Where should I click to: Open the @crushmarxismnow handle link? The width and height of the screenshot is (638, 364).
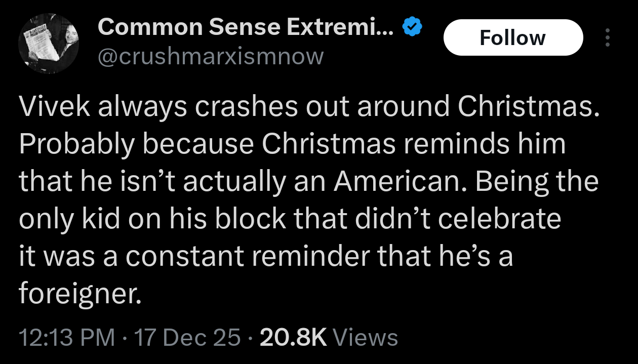(210, 56)
